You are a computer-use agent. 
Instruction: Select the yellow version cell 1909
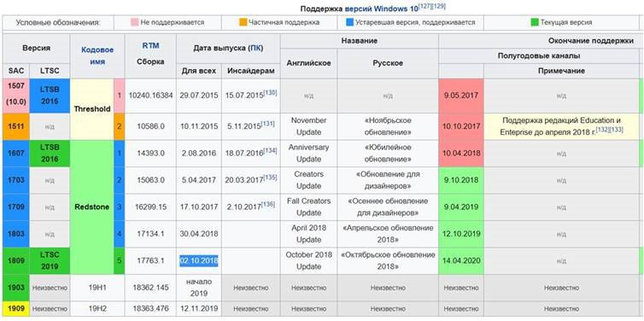pyautogui.click(x=16, y=308)
